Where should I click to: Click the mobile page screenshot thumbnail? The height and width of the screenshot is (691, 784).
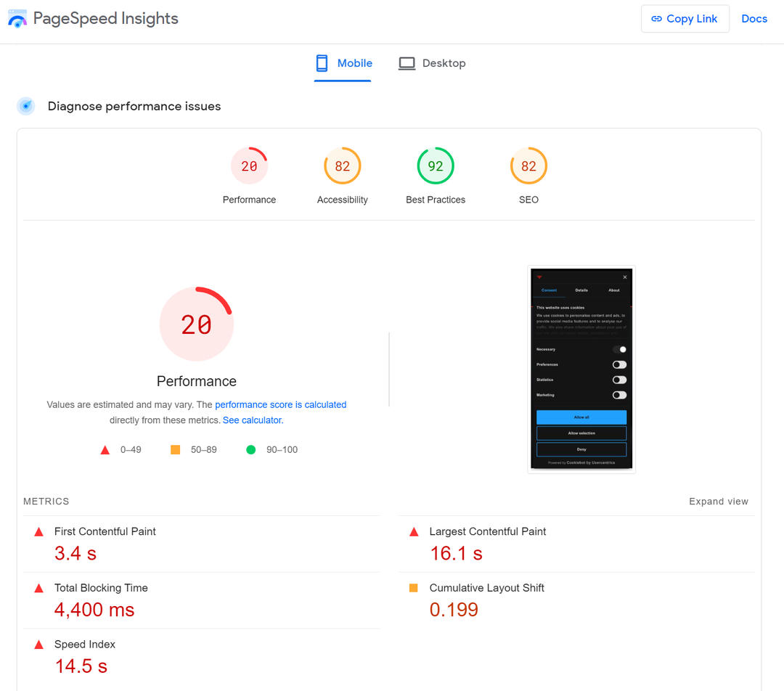[581, 369]
